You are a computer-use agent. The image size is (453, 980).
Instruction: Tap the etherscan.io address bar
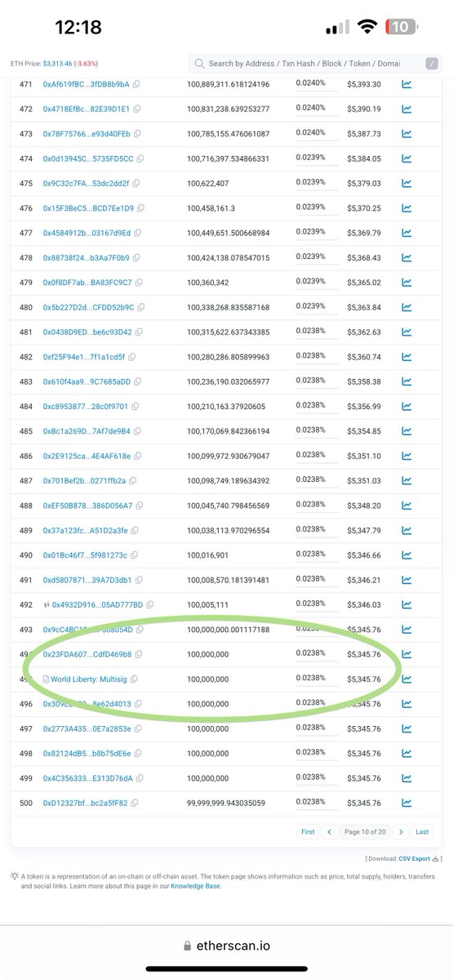[226, 946]
